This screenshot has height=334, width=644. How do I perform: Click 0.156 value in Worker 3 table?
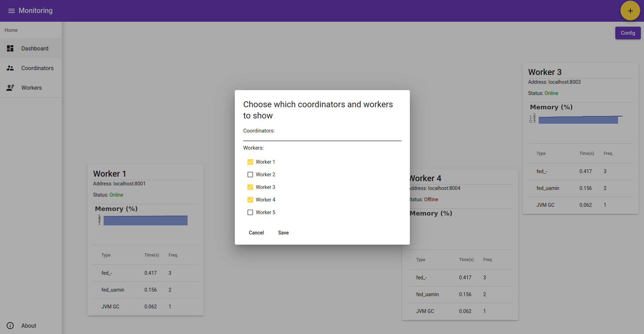click(x=586, y=188)
